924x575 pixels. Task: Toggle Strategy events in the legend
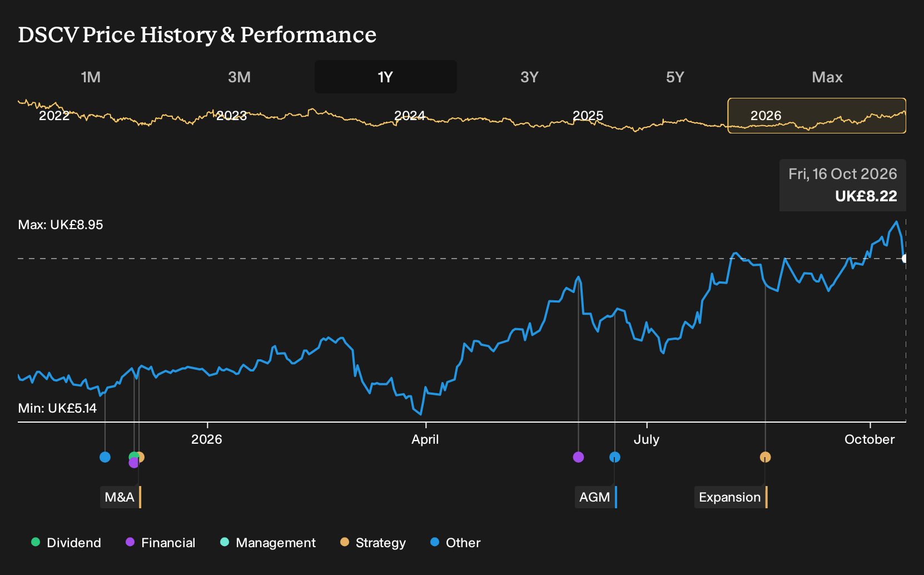pyautogui.click(x=373, y=543)
